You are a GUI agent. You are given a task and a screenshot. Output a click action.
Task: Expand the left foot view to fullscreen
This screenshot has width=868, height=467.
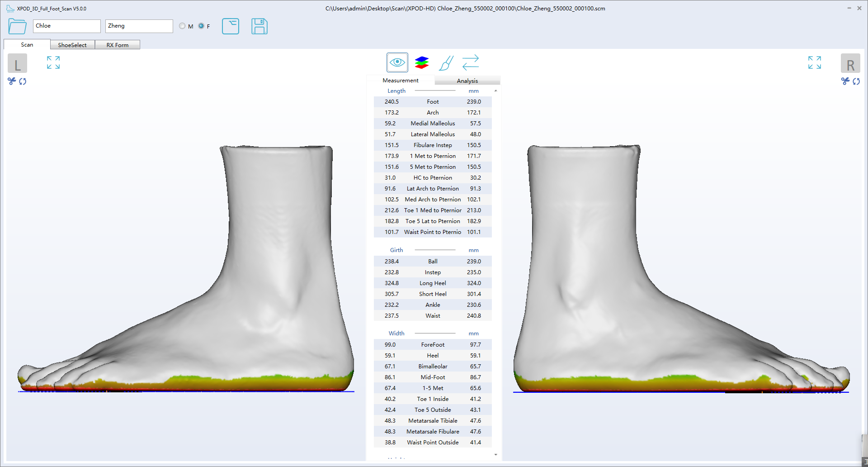(53, 62)
